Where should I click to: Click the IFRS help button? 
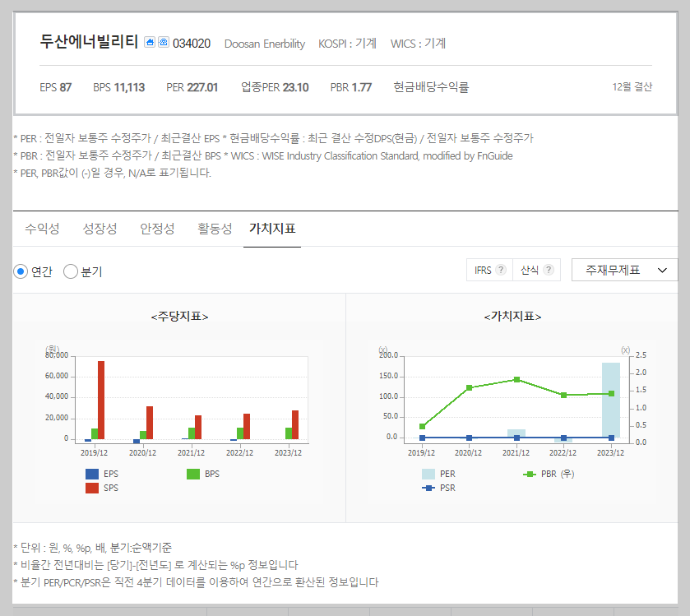pyautogui.click(x=490, y=270)
